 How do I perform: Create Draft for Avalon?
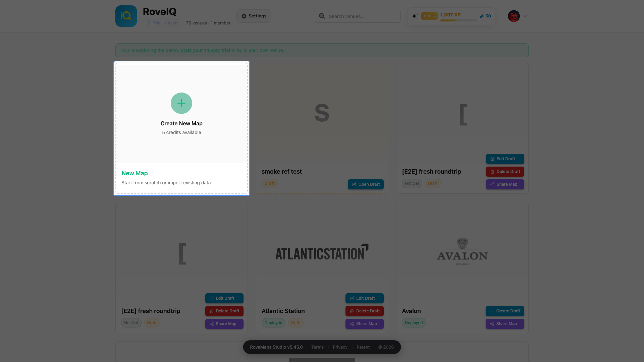pos(505,311)
